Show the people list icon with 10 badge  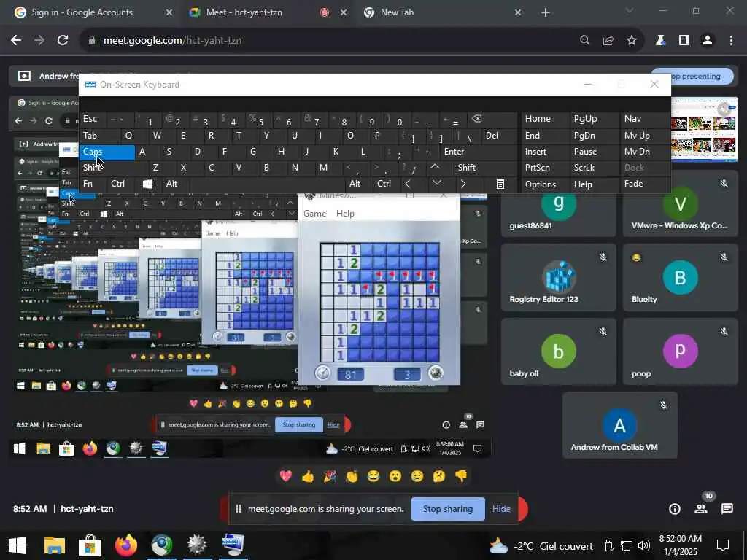pos(701,507)
